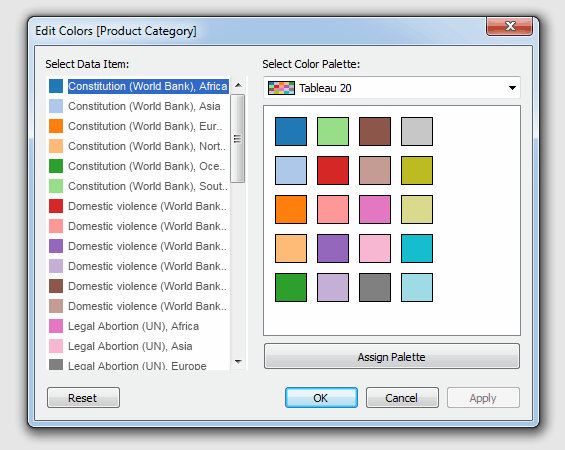Click the OK button
The image size is (565, 450).
[321, 398]
